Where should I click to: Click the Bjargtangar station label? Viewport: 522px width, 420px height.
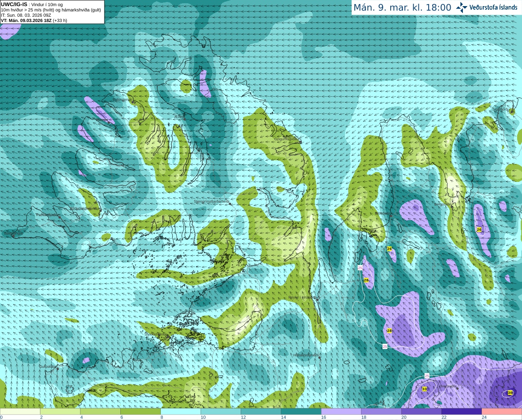point(13,233)
